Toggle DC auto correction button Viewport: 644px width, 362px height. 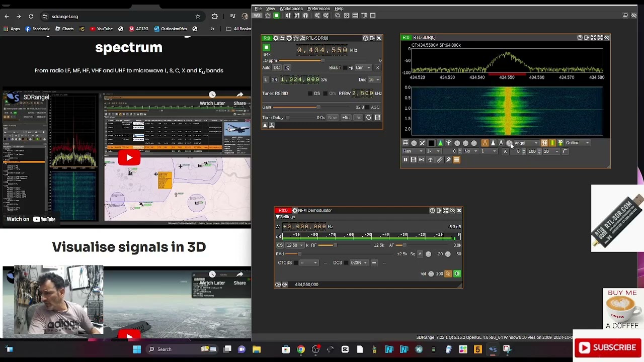pos(277,68)
